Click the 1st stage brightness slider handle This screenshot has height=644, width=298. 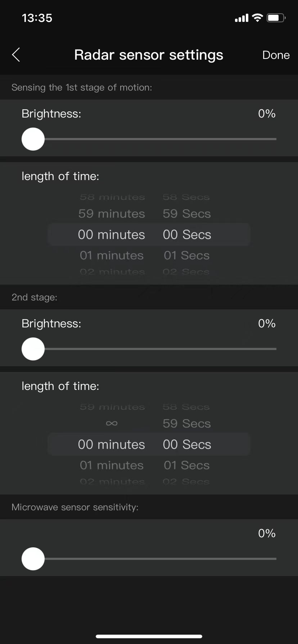point(33,139)
